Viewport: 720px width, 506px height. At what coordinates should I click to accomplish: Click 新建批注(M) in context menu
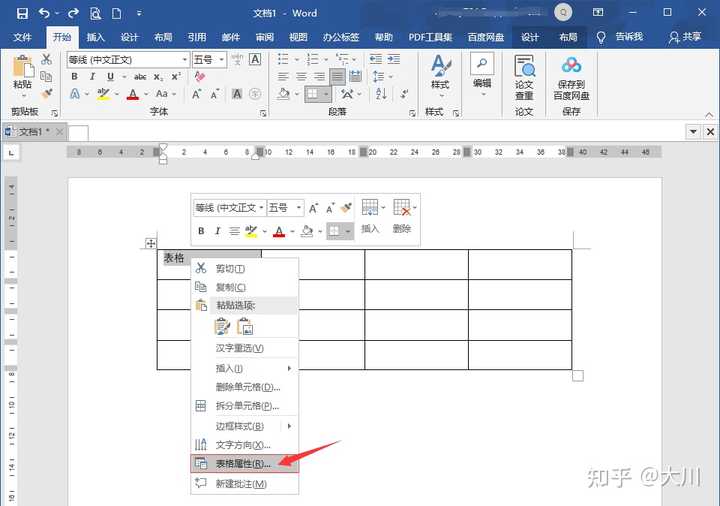pos(245,484)
